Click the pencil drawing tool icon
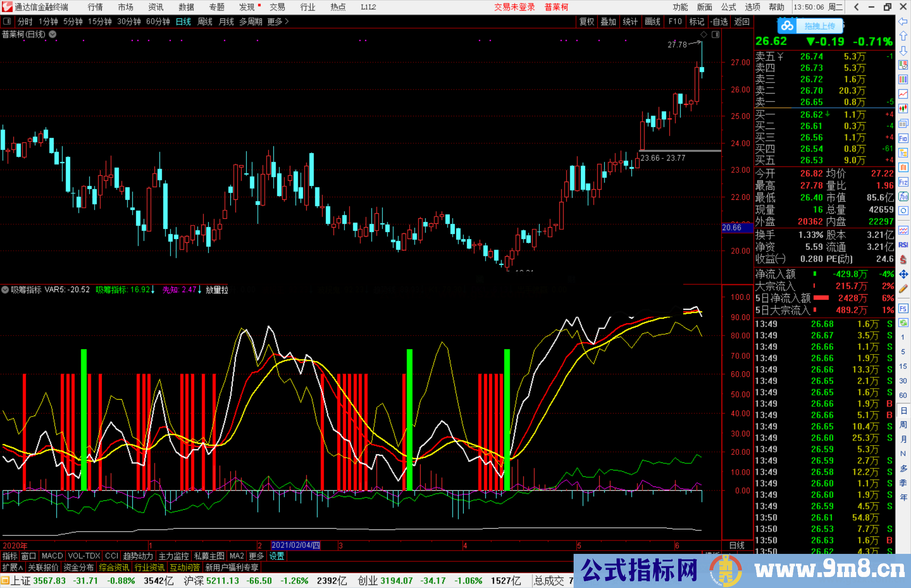Image resolution: width=911 pixels, height=588 pixels. [903, 289]
